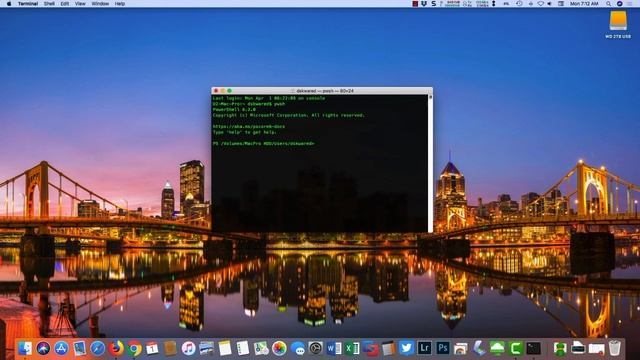Open the Edit menu

64,4
